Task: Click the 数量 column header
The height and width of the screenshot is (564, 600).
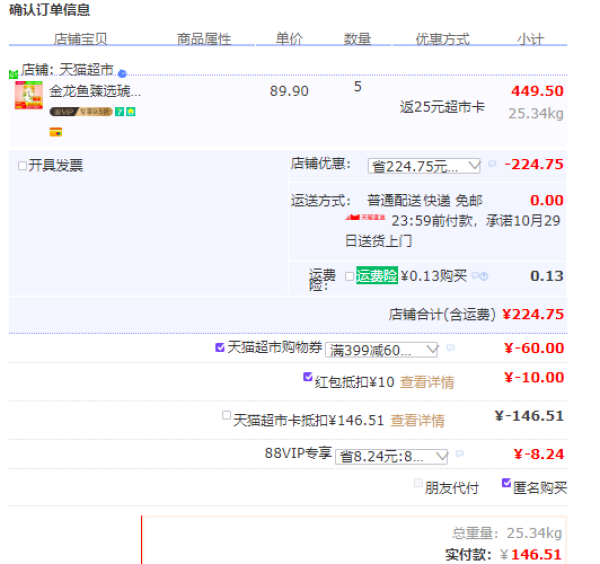Action: 357,39
